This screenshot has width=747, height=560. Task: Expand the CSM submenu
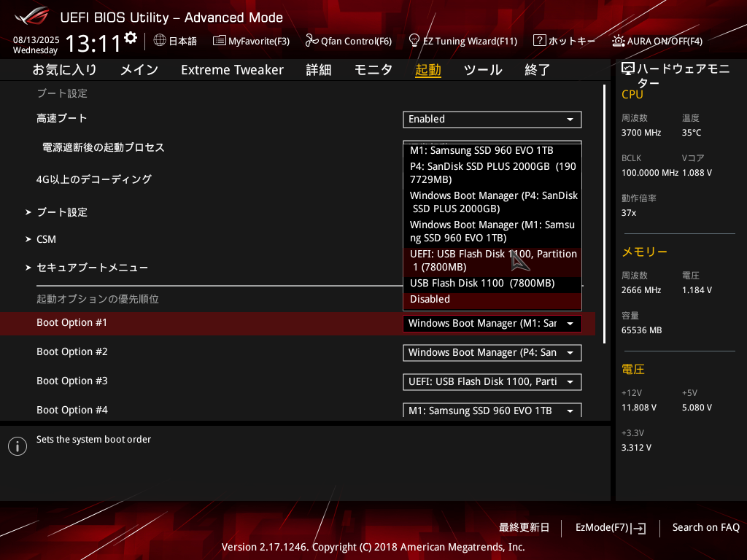pyautogui.click(x=41, y=239)
